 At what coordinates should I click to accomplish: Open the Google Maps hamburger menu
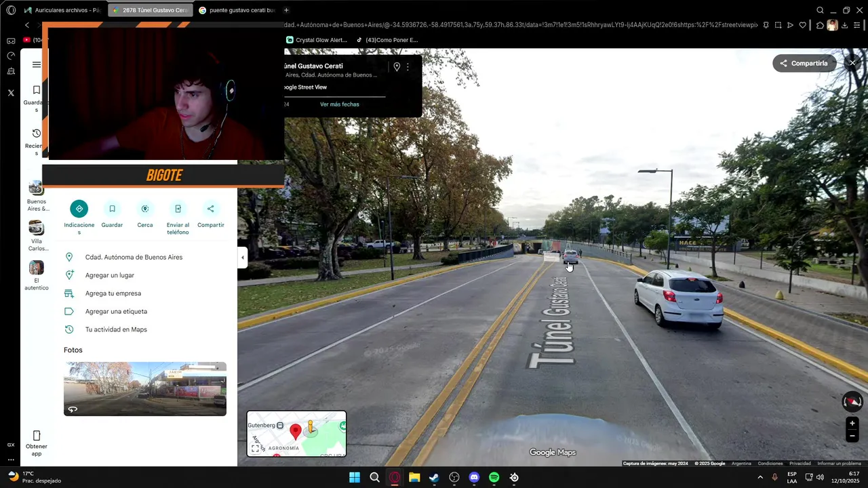pyautogui.click(x=36, y=65)
